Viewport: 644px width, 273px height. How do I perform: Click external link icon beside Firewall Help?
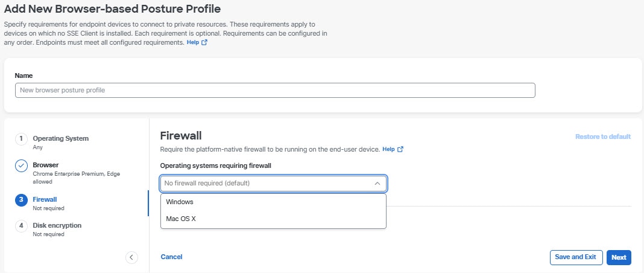tap(400, 149)
